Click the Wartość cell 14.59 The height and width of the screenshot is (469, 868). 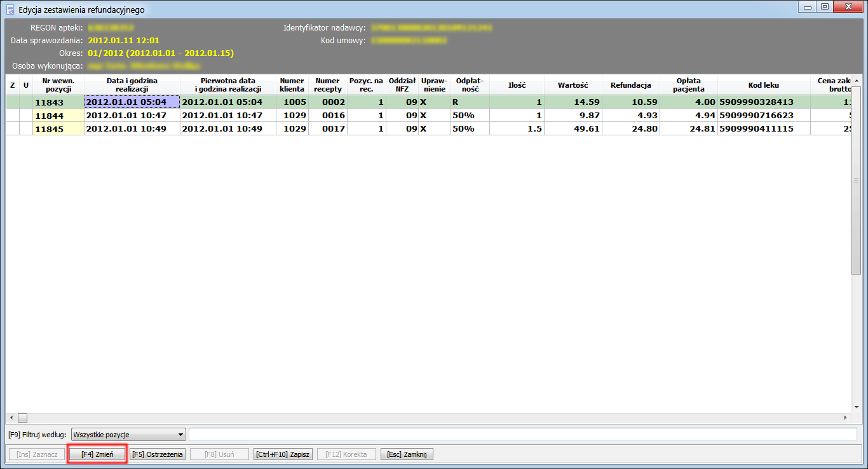coord(573,102)
